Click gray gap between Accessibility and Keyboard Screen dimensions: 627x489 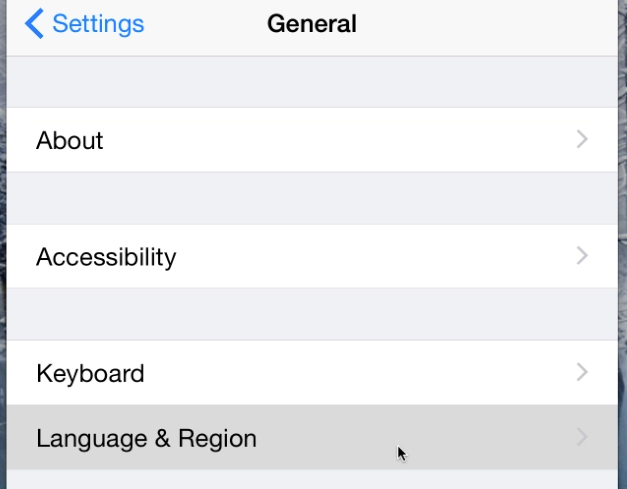pyautogui.click(x=312, y=314)
